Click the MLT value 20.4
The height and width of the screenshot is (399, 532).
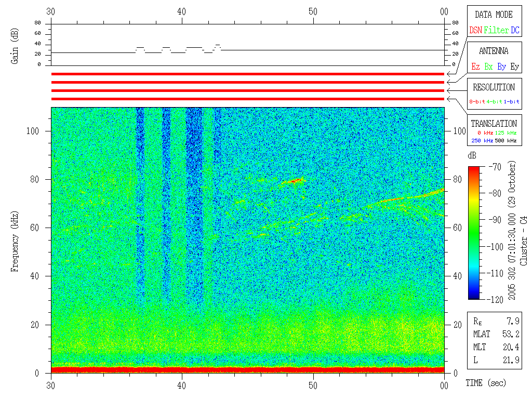pos(511,347)
